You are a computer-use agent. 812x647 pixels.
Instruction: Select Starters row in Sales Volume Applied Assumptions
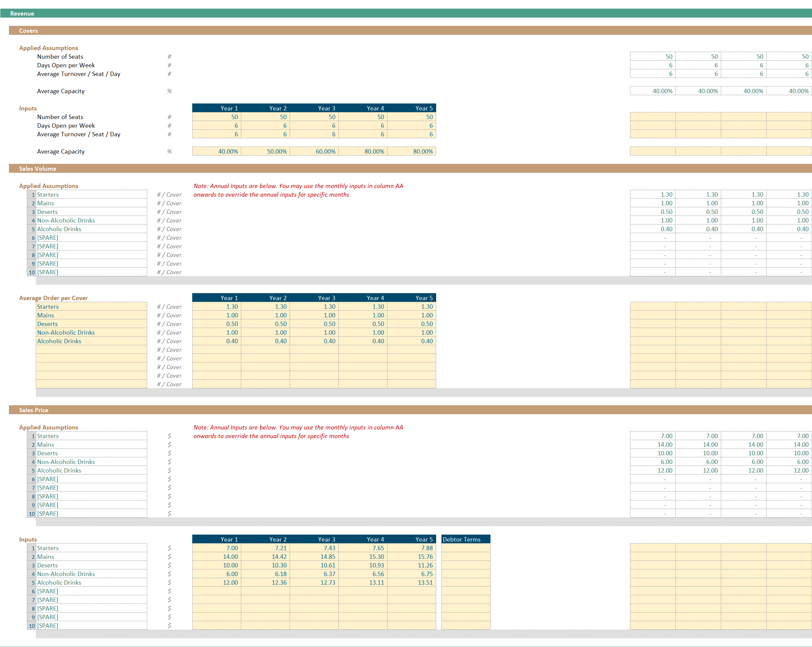pyautogui.click(x=91, y=195)
